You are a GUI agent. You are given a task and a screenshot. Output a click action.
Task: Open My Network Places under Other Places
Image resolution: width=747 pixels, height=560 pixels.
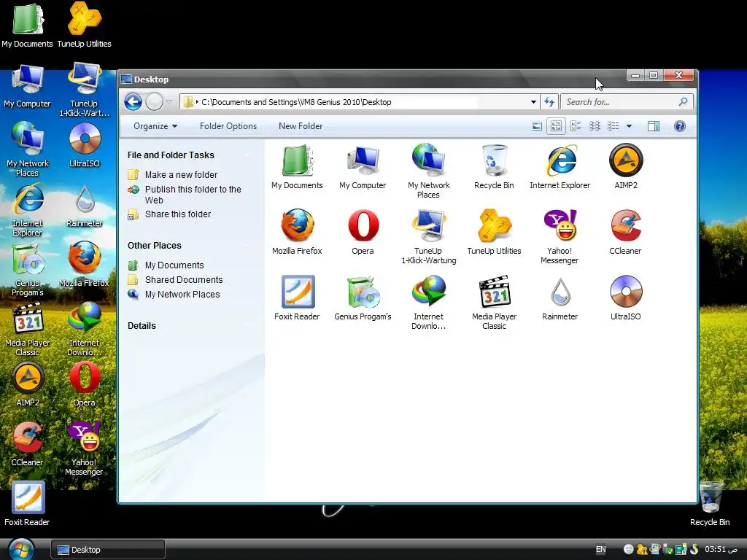182,295
